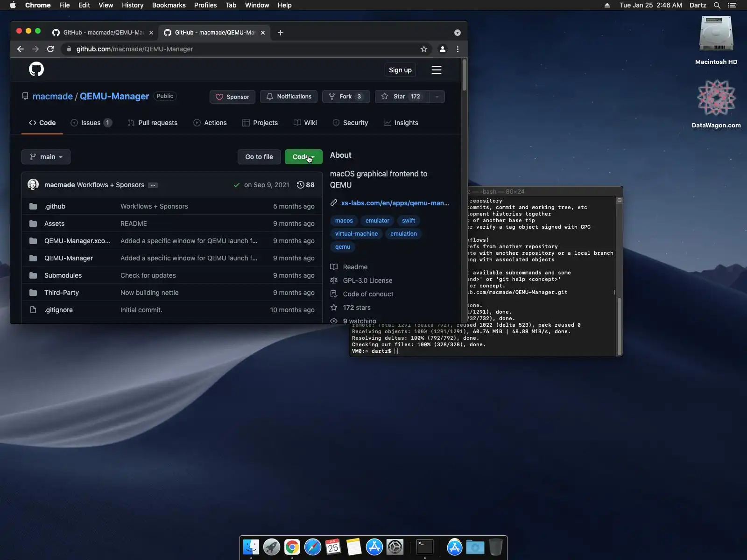
Task: Open the 88 commits history
Action: coord(306,185)
